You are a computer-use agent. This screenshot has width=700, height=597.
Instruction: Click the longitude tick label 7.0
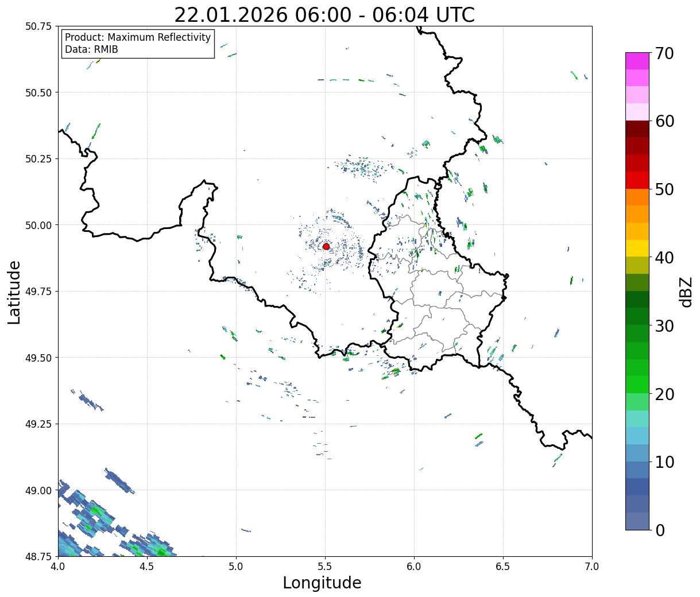(x=592, y=567)
